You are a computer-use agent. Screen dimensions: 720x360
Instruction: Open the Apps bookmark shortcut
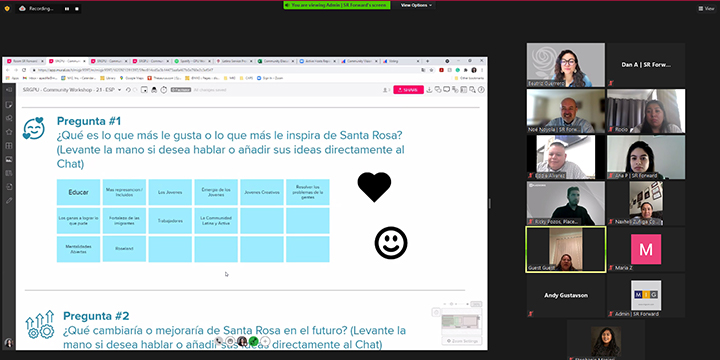point(12,78)
